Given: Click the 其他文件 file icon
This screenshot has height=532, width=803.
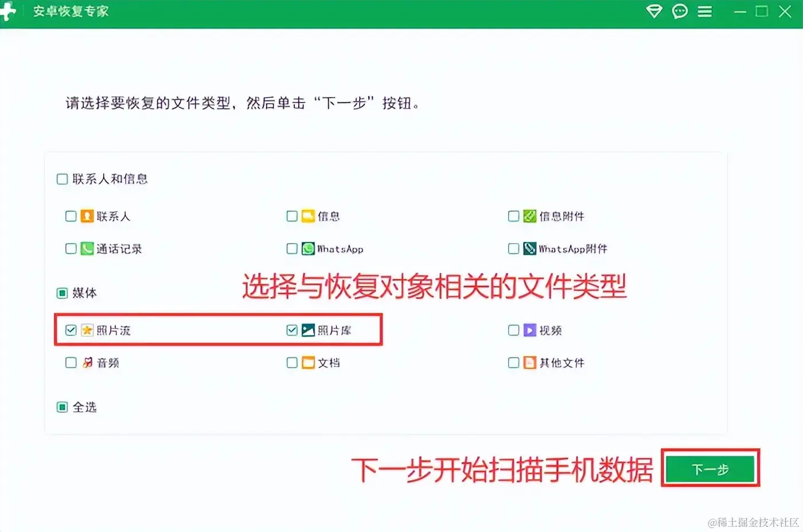Looking at the screenshot, I should click(529, 363).
